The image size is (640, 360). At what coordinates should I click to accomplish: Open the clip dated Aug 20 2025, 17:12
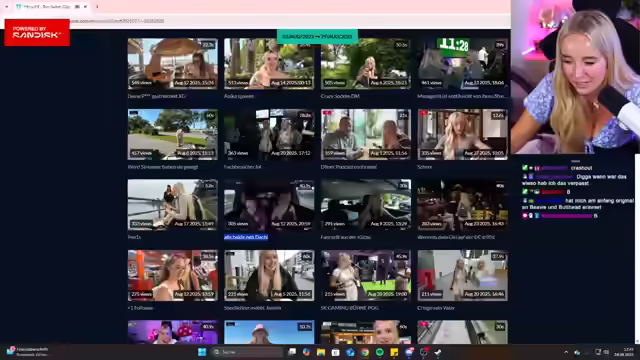(x=269, y=134)
